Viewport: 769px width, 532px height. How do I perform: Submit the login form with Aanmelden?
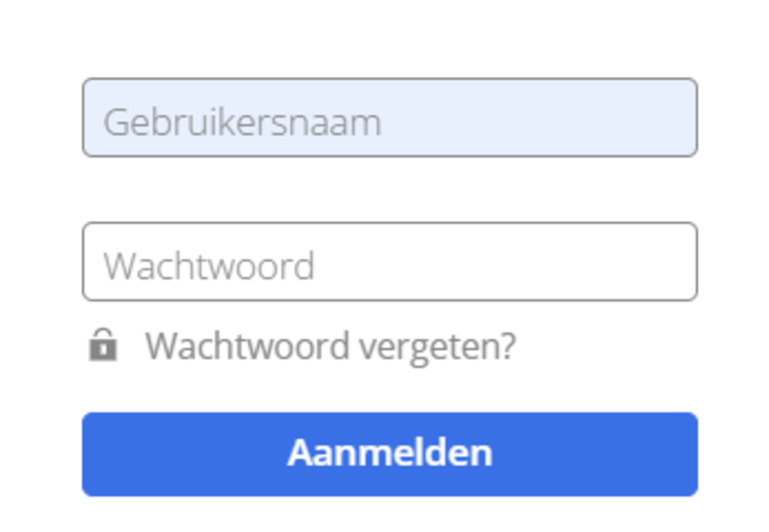click(x=390, y=454)
